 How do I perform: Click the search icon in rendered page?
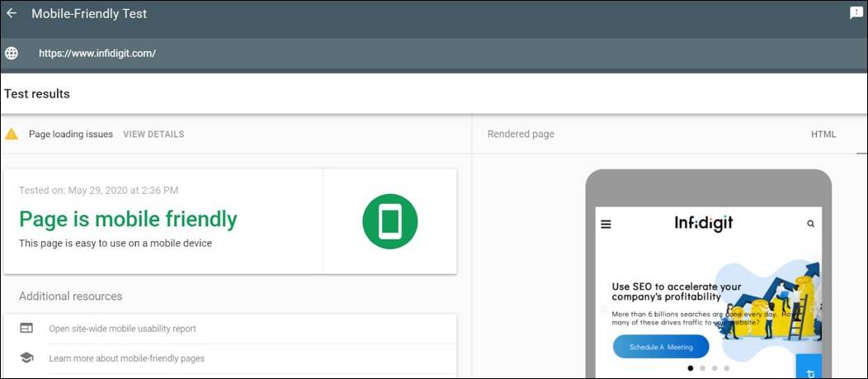coord(811,224)
